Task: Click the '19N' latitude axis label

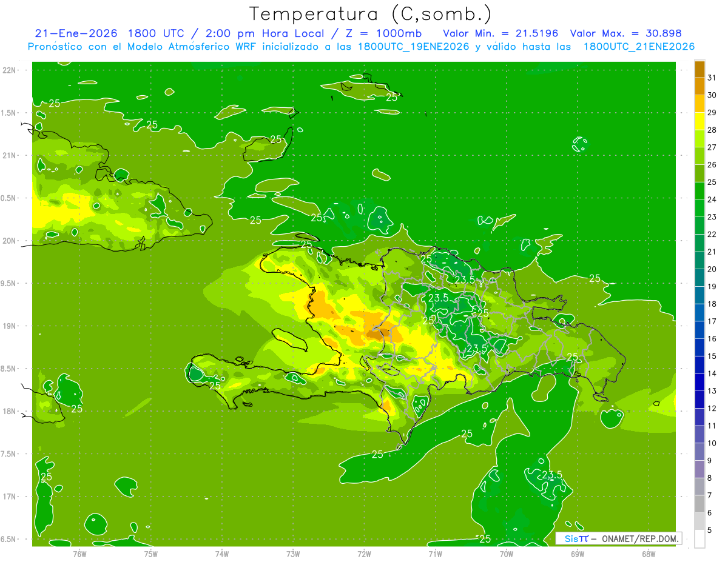Action: [9, 326]
